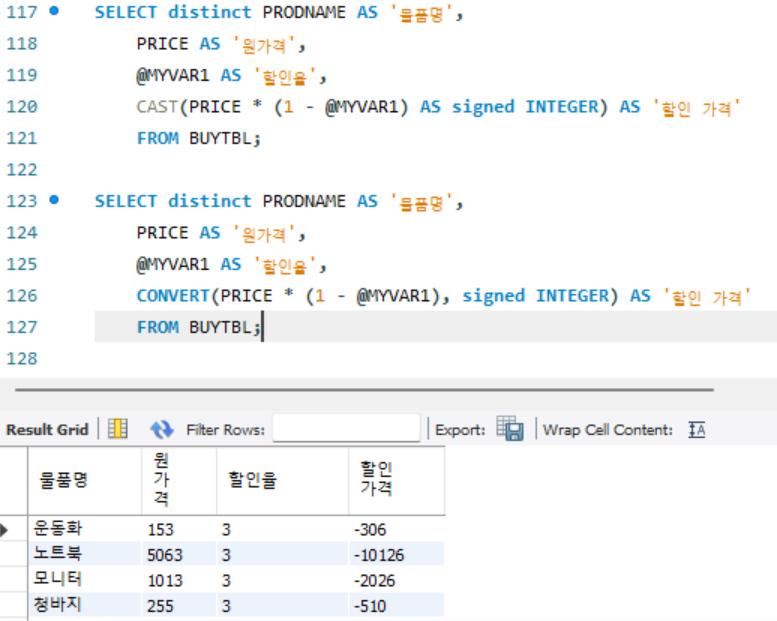Click the 할인율 value 3 in 노트북 row
The width and height of the screenshot is (777, 621).
[x=282, y=554]
